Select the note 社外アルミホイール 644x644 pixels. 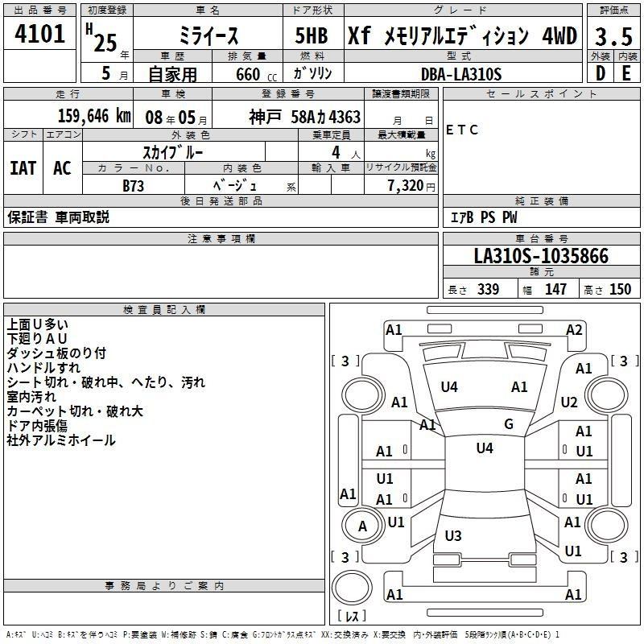tap(61, 440)
